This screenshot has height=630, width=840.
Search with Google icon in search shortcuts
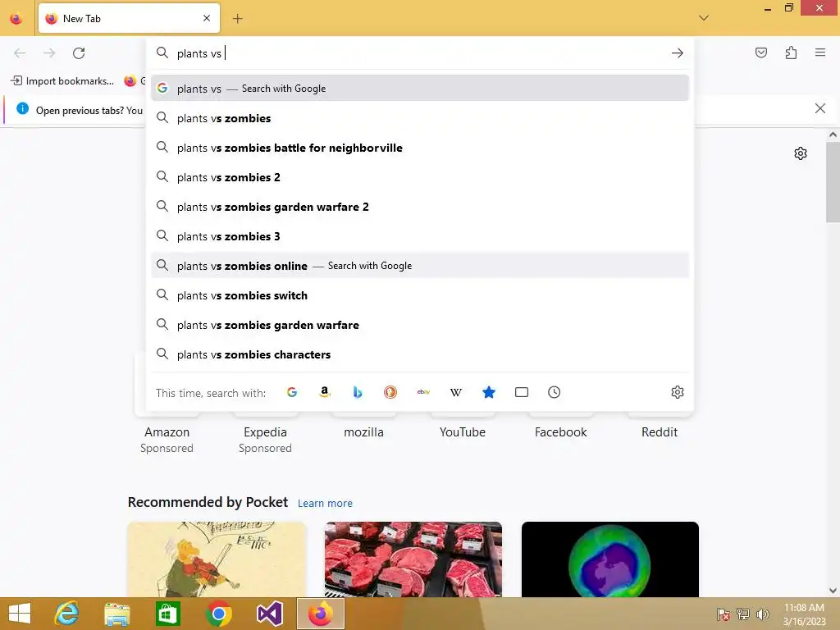[292, 392]
